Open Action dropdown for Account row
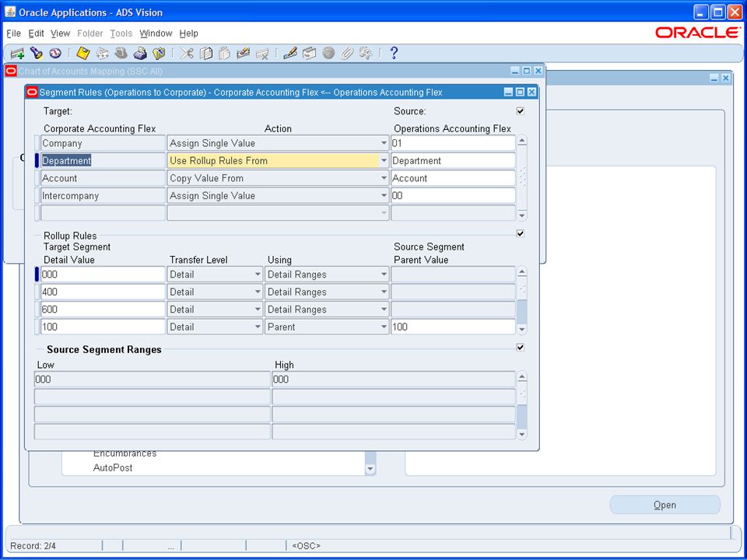This screenshot has height=560, width=747. pyautogui.click(x=384, y=179)
